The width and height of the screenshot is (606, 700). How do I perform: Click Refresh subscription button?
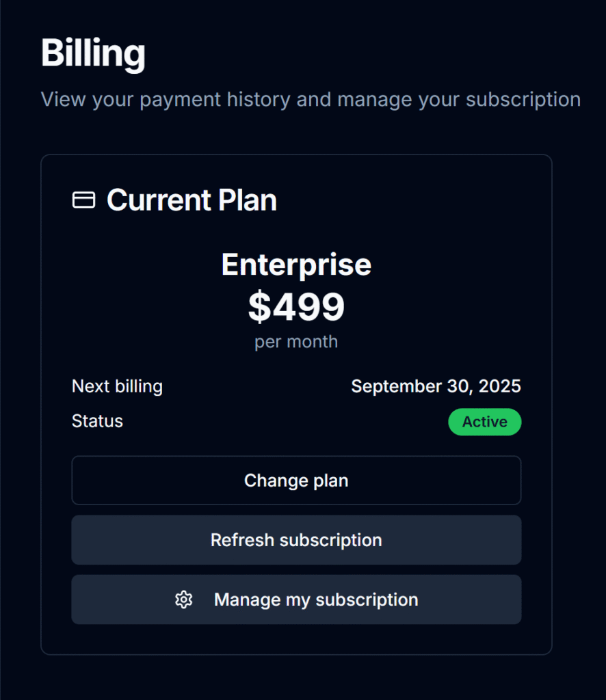coord(296,540)
